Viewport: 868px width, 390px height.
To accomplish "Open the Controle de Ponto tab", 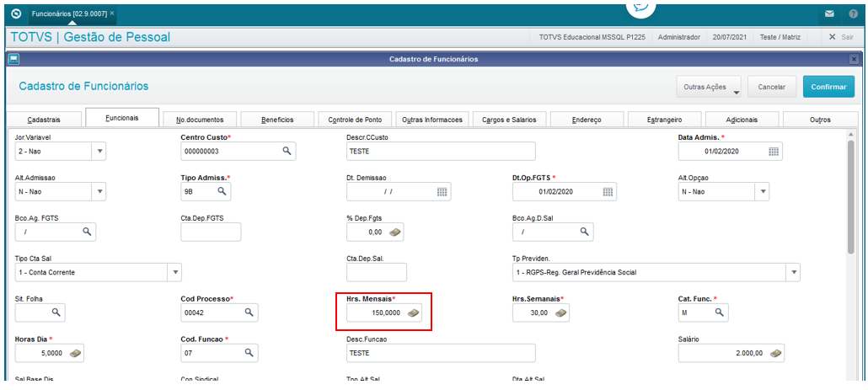I will click(x=355, y=120).
